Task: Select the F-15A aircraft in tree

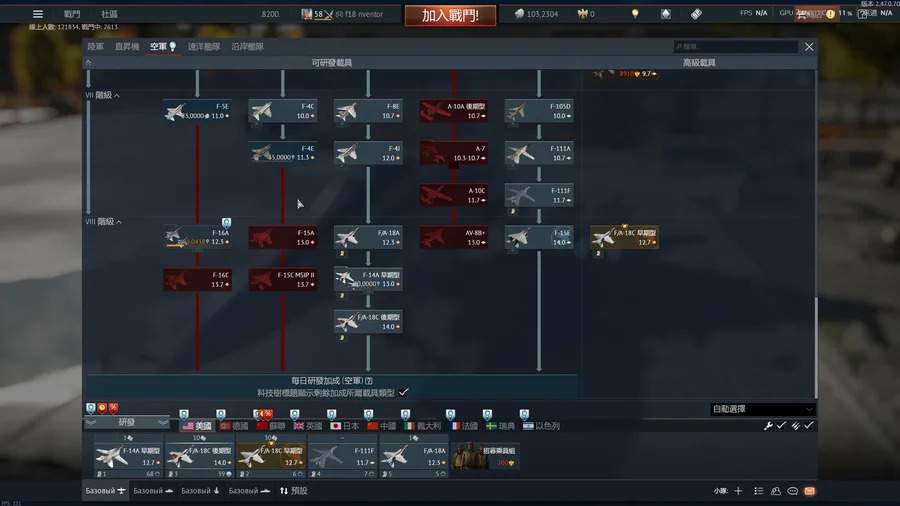Action: point(282,237)
